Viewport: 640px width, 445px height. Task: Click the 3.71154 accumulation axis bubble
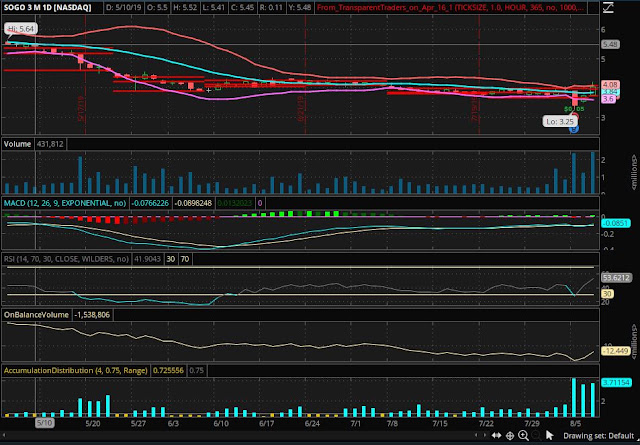617,383
